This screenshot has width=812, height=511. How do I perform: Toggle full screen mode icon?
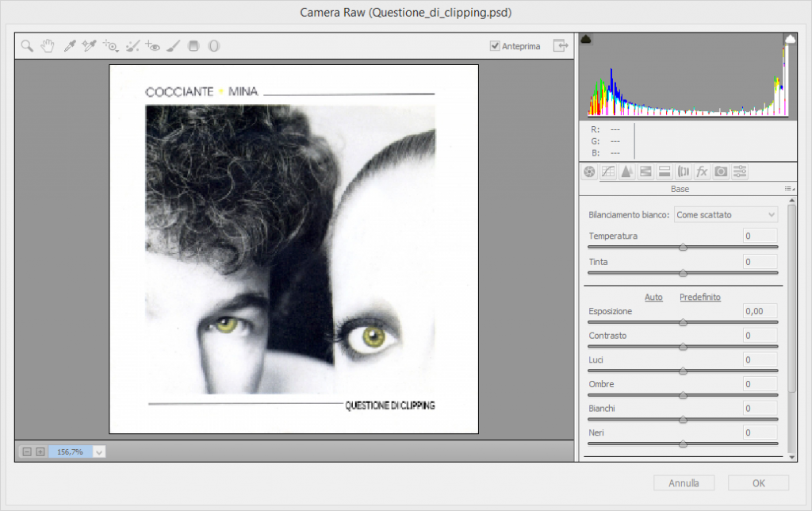(x=561, y=45)
